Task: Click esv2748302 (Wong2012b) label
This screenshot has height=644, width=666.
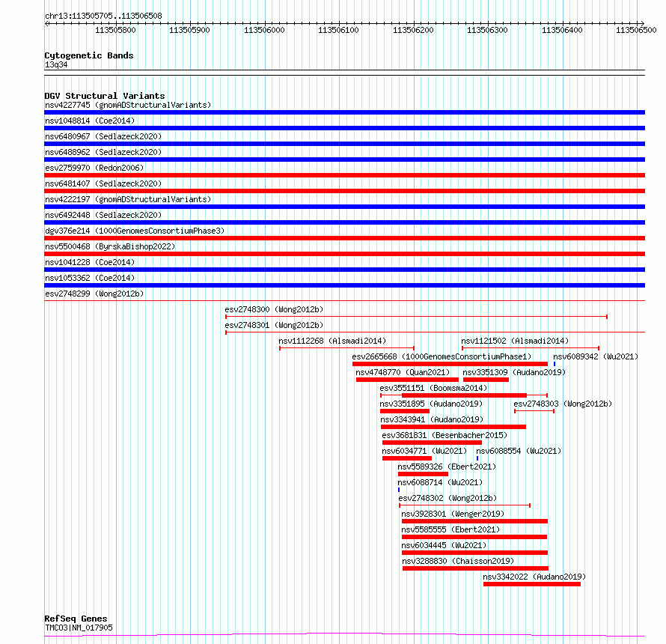Action: click(447, 498)
